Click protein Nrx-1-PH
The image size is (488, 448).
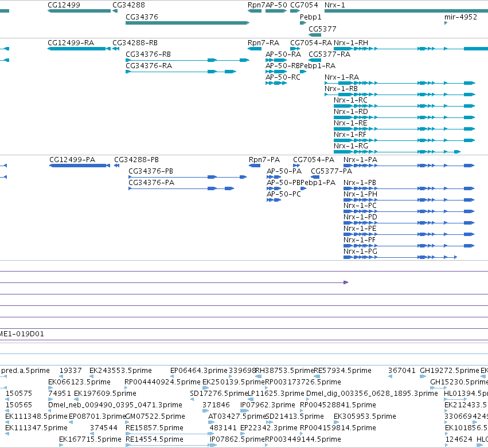point(409,200)
